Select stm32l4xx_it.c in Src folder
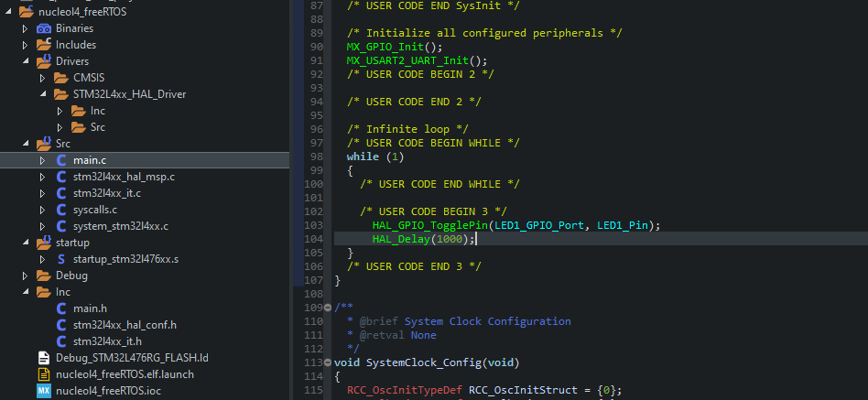 [x=106, y=193]
